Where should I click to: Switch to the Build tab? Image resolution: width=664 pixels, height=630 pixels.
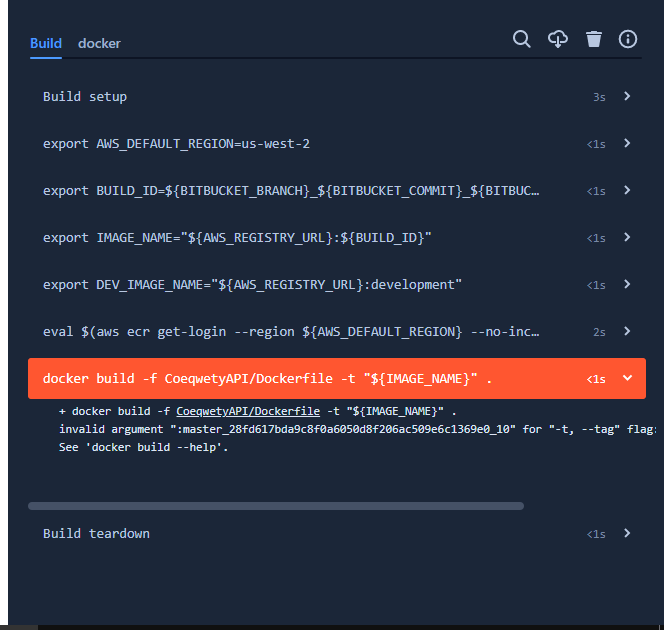click(46, 43)
